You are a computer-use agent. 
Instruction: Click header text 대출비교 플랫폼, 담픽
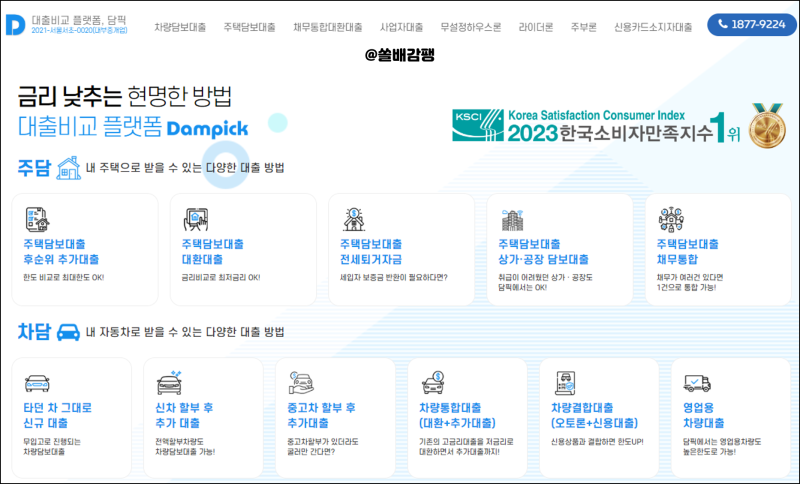79,20
